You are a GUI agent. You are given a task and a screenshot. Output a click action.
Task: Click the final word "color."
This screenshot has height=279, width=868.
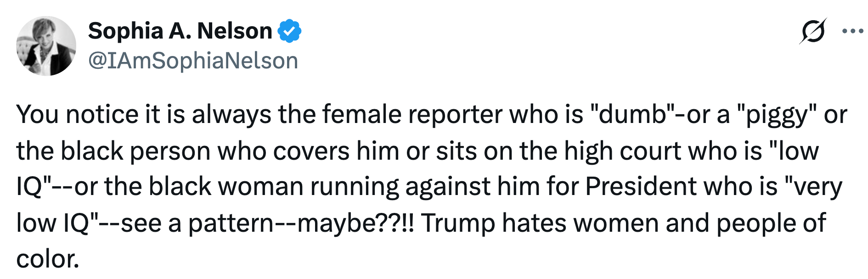48,259
